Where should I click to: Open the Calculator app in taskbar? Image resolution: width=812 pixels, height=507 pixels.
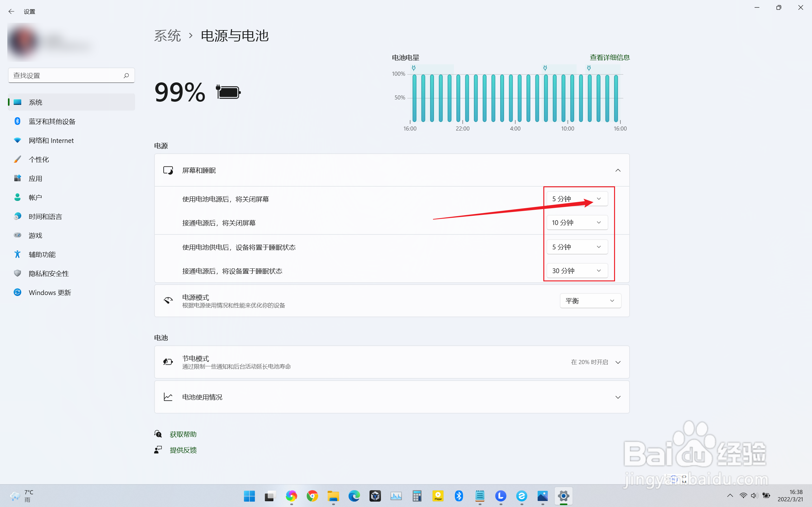click(x=417, y=496)
